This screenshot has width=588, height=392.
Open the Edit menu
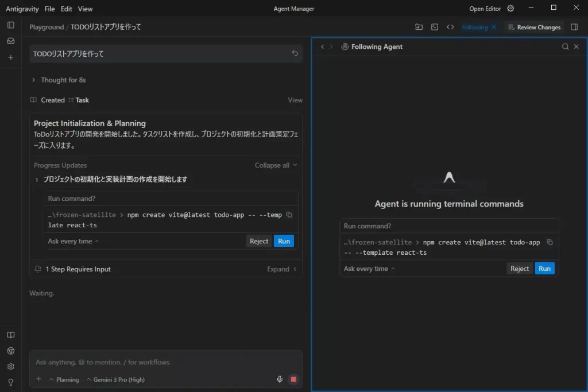coord(67,9)
